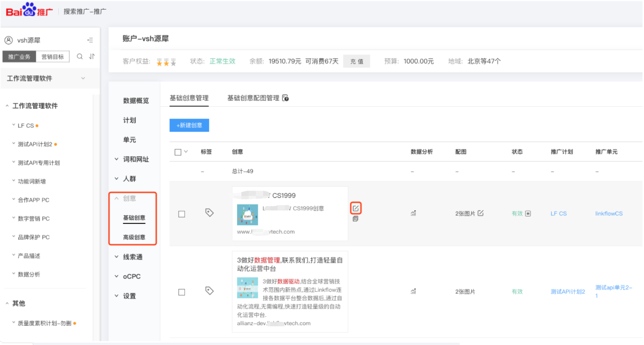Click the Baidu 推广 logo
644x345 pixels.
pyautogui.click(x=29, y=10)
